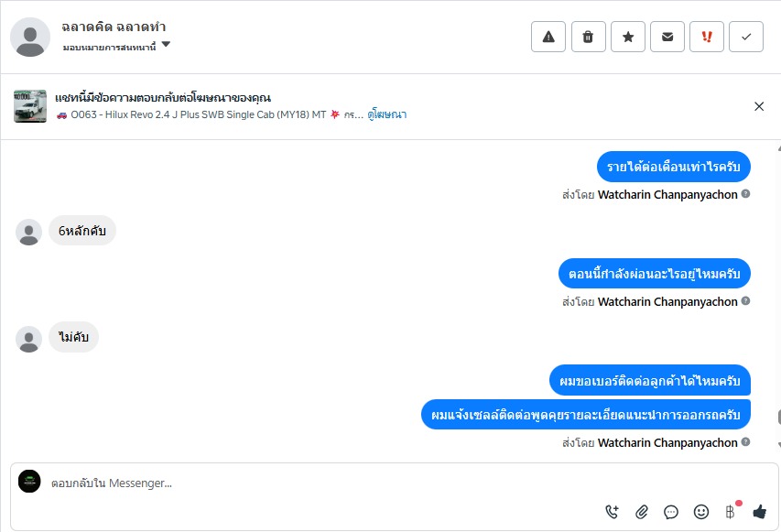Click phone call request icon in composer
Image resolution: width=781 pixels, height=532 pixels.
point(612,512)
